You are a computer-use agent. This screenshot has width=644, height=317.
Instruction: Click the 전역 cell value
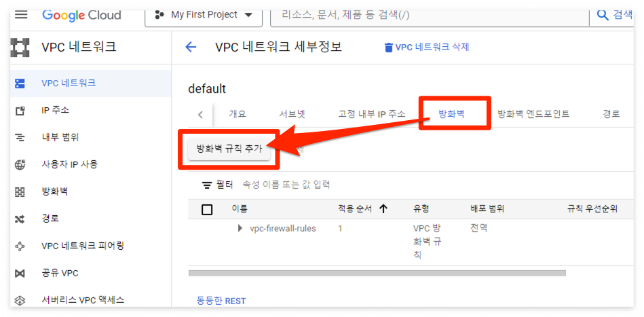click(x=478, y=228)
